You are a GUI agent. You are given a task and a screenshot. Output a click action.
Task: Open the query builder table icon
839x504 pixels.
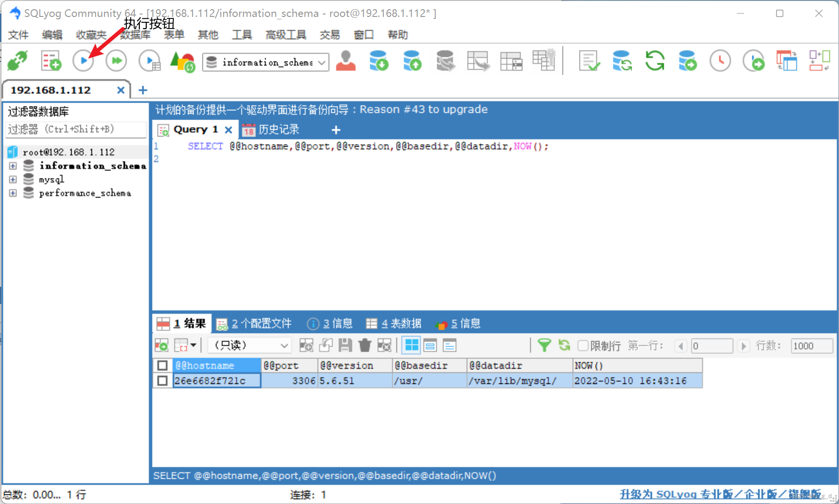[511, 61]
